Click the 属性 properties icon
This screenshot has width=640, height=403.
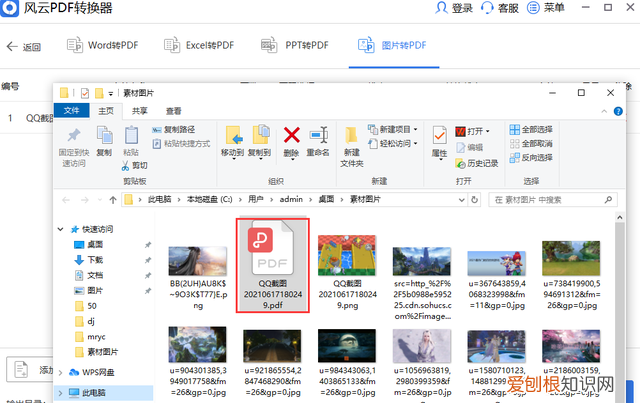[440, 136]
